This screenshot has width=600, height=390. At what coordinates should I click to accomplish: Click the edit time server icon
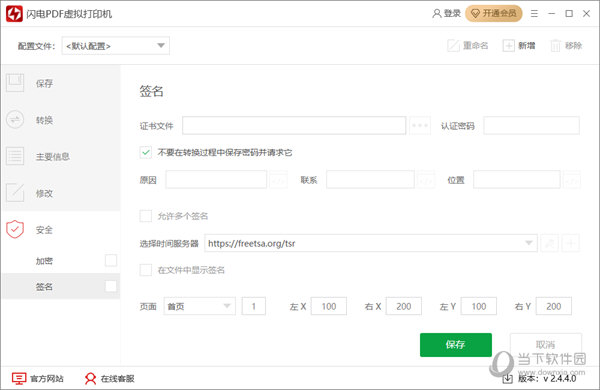pyautogui.click(x=549, y=243)
